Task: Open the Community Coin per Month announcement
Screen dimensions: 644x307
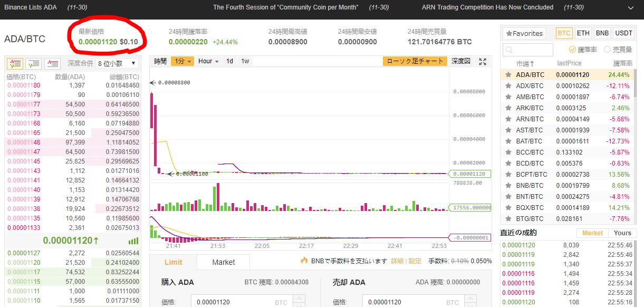Action: (286, 7)
